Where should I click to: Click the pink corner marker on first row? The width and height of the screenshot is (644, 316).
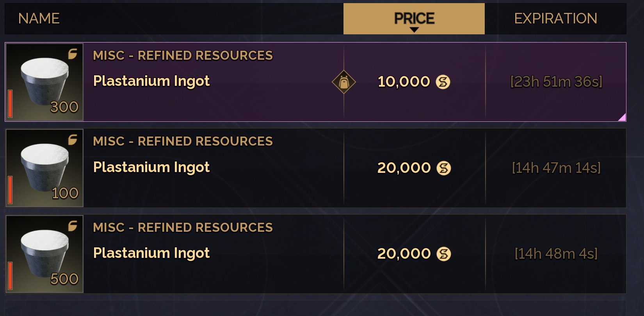click(623, 117)
